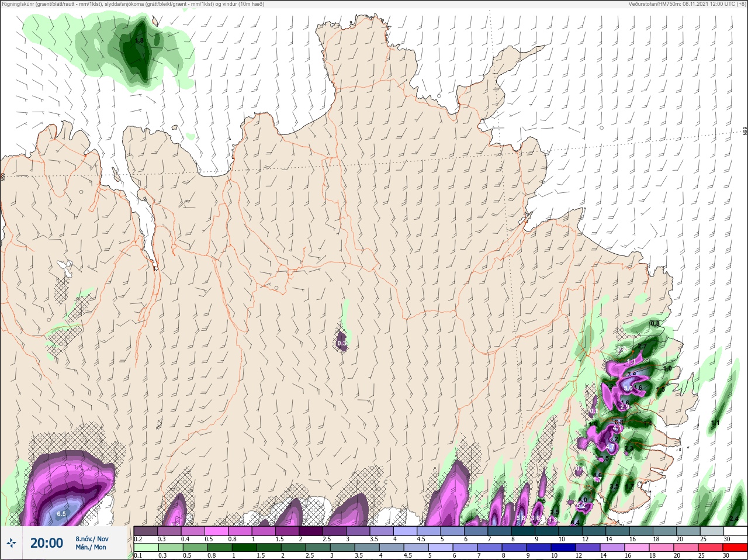This screenshot has height=560, width=748.
Task: Click the 2.4 value at the bottom-right rain streak
Action: (x=735, y=518)
